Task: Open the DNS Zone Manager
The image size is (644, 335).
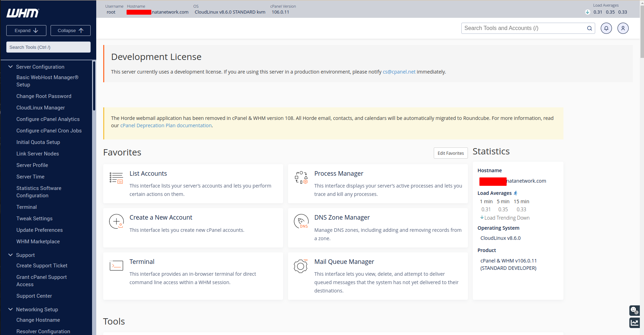Action: tap(342, 218)
